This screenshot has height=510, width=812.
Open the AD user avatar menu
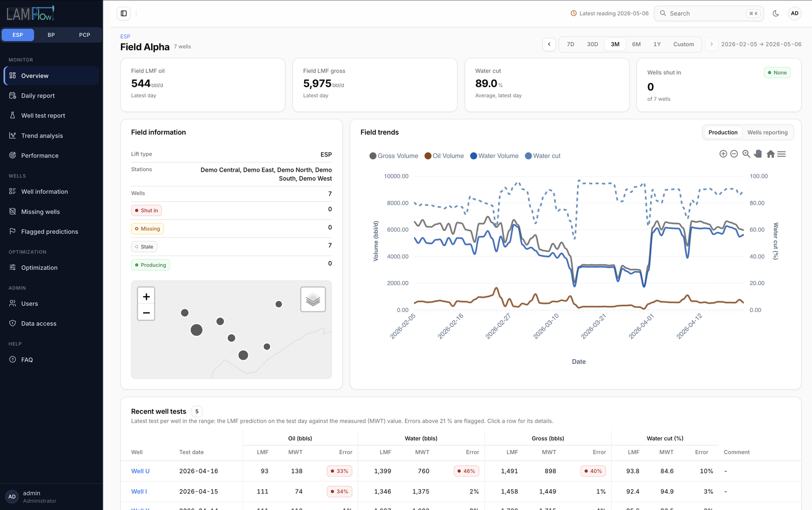tap(795, 14)
